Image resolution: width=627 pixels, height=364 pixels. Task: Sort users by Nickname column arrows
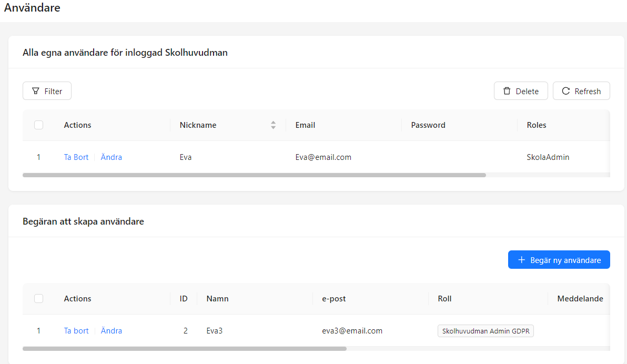[273, 125]
